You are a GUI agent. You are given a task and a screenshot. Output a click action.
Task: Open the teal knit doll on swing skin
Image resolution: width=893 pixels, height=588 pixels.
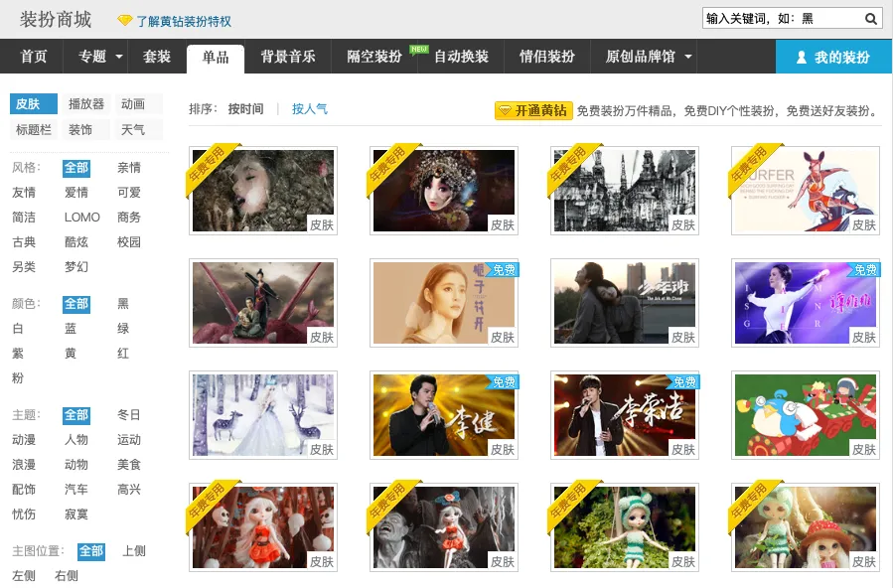click(625, 527)
